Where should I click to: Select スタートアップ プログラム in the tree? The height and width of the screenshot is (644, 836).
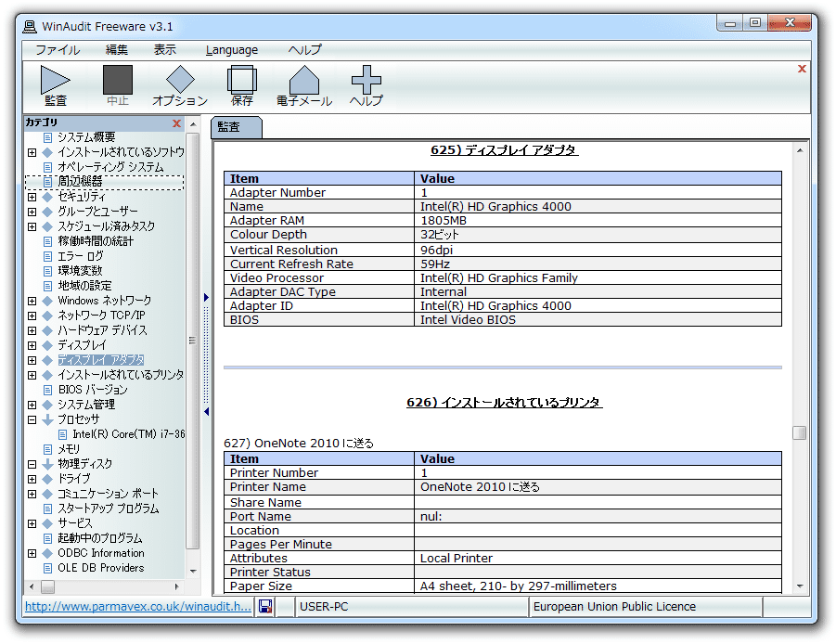click(109, 509)
